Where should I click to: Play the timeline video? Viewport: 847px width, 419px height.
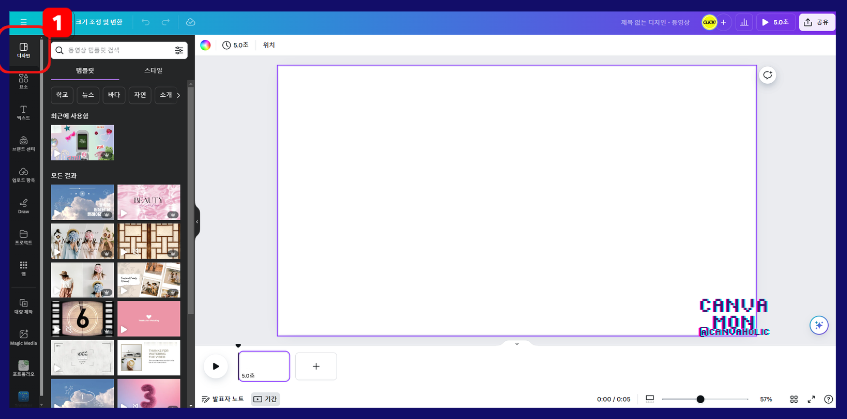pos(216,366)
